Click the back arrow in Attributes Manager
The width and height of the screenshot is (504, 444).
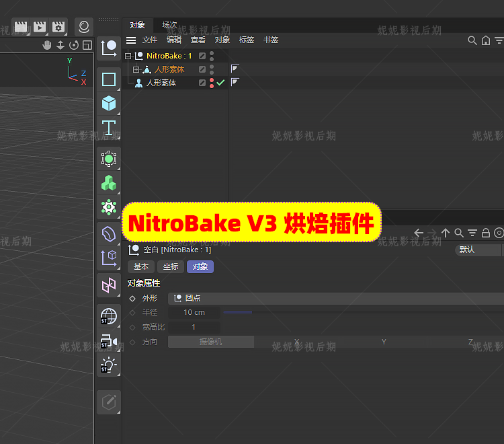pos(419,233)
